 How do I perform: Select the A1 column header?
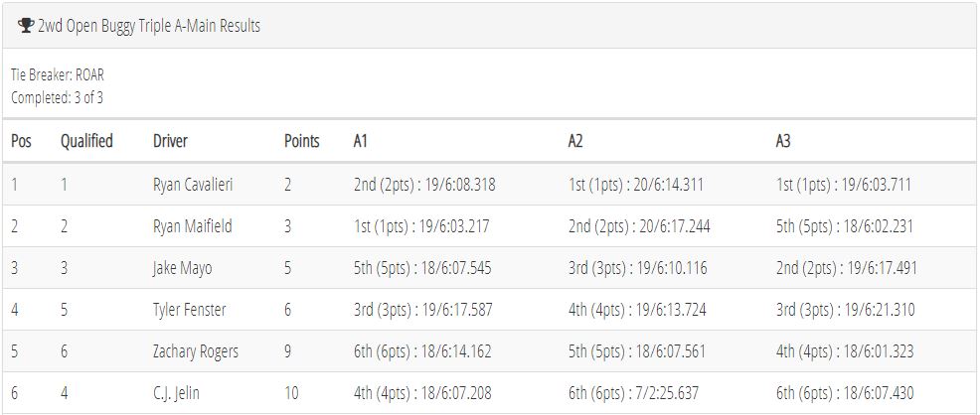coord(361,141)
